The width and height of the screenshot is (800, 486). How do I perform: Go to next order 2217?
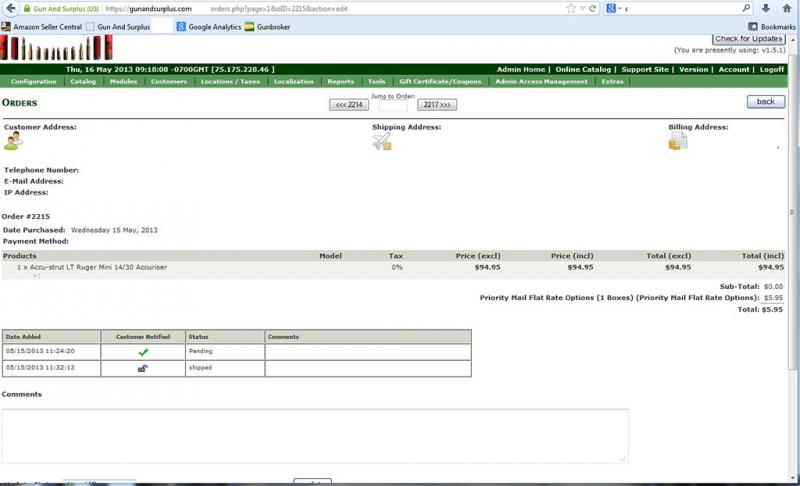point(437,105)
